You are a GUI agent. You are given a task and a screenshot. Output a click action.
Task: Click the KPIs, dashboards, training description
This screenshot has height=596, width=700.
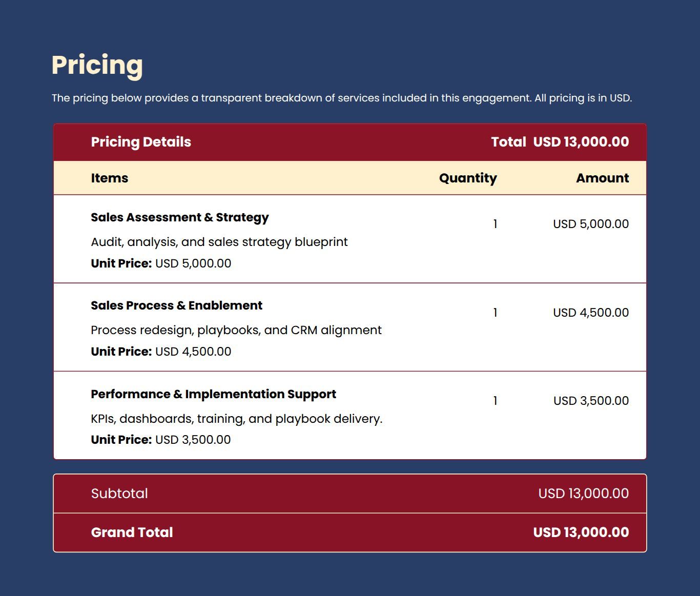pyautogui.click(x=236, y=419)
